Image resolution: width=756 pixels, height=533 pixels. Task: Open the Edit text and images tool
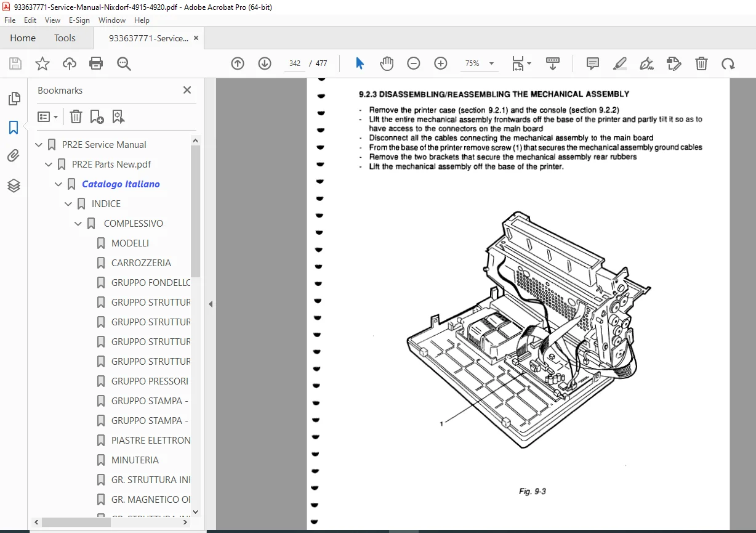(674, 63)
